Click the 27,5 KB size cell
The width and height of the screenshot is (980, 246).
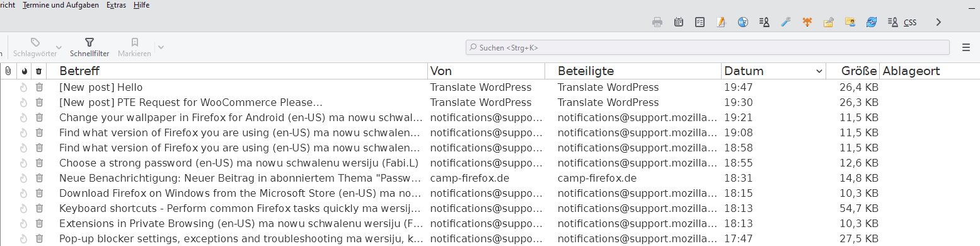coord(859,238)
